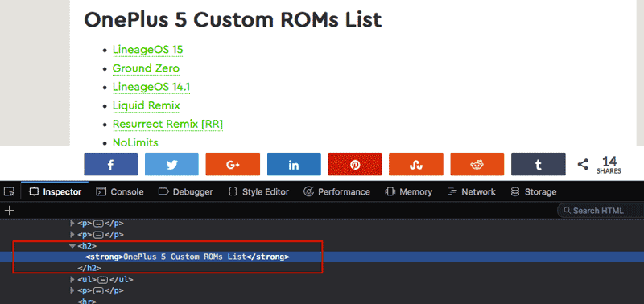Select the strong OnePlus 5 Custom ROMs List node

click(x=188, y=257)
